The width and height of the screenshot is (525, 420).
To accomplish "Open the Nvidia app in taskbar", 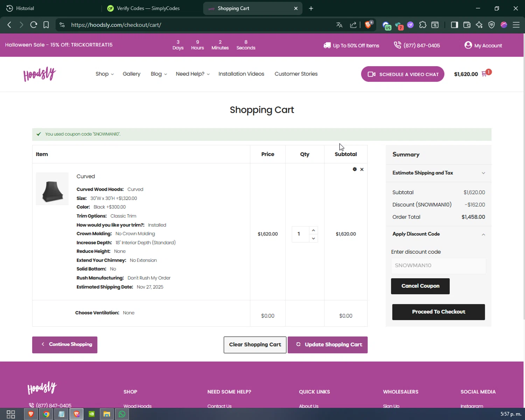I will tap(92, 414).
